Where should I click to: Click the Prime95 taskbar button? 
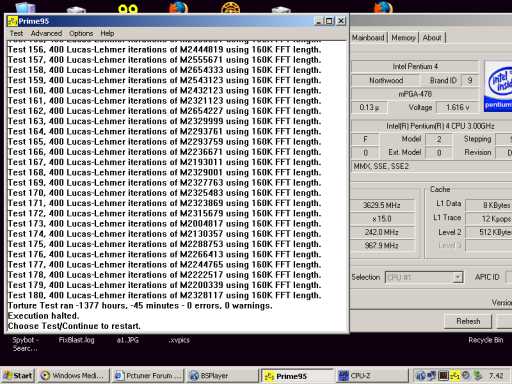[296, 376]
